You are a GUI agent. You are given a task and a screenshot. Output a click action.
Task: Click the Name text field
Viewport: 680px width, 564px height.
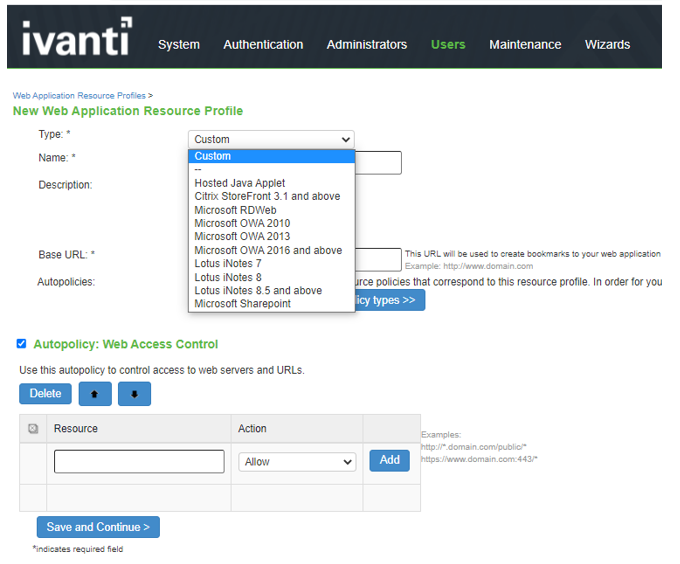click(378, 163)
